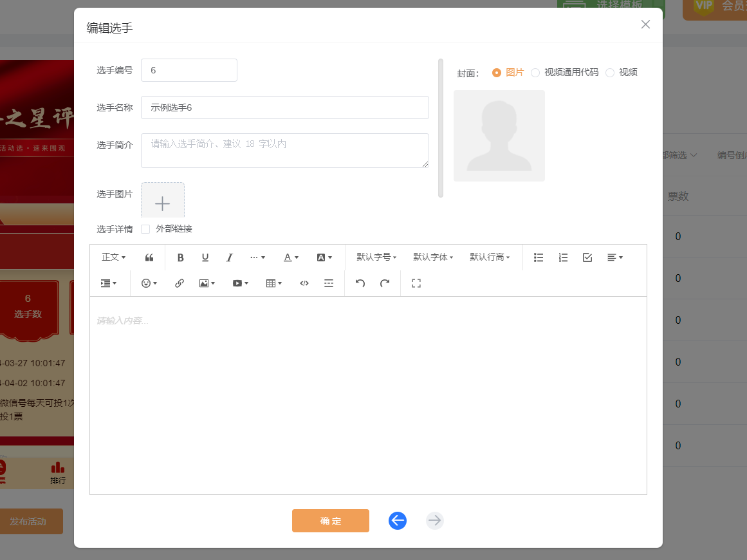Insert a code block

tap(304, 283)
